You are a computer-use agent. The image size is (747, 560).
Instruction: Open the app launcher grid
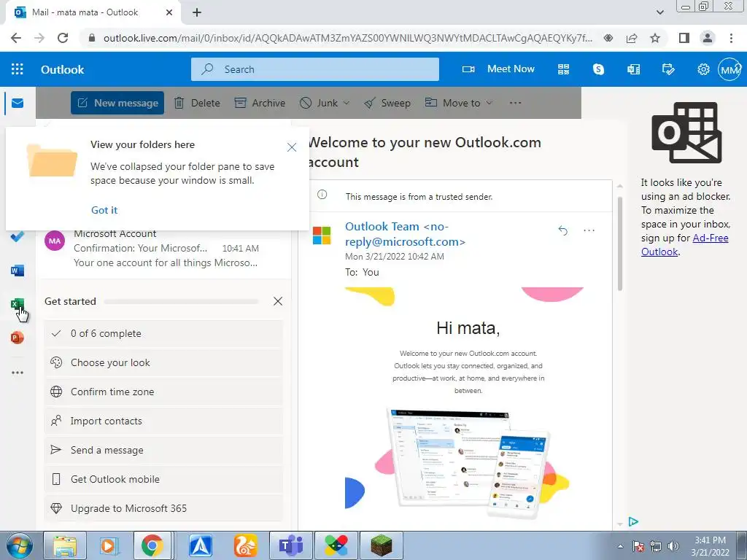[18, 69]
